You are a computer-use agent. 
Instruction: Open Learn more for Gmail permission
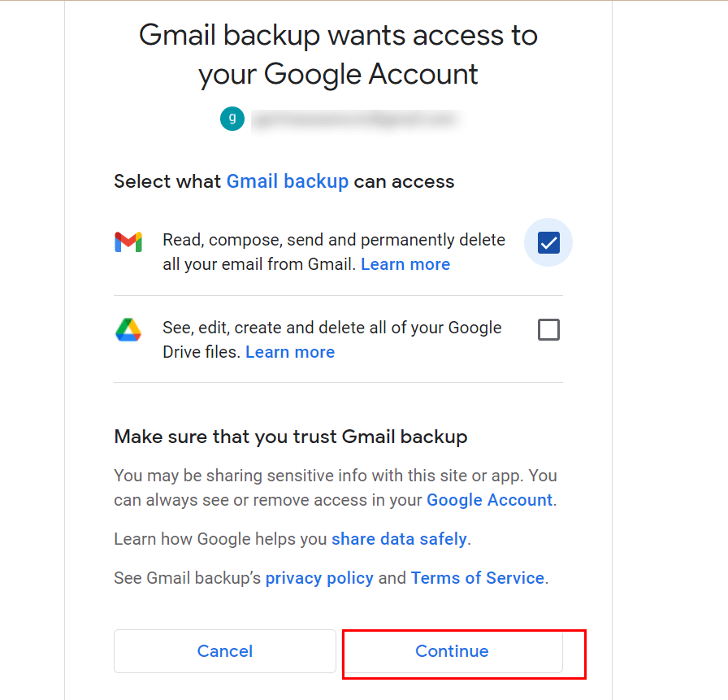click(405, 264)
